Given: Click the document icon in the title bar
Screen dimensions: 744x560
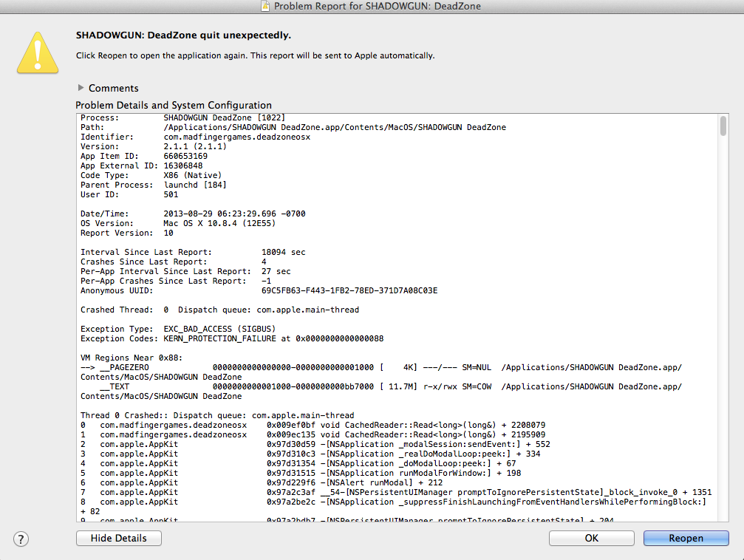Looking at the screenshot, I should pyautogui.click(x=266, y=6).
